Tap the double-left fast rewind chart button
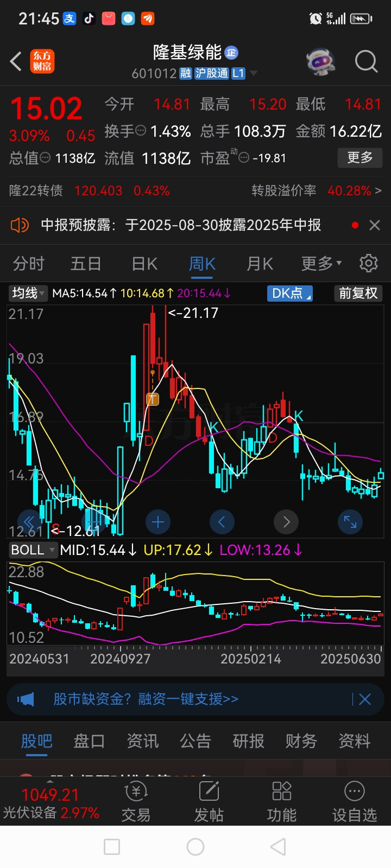 click(30, 522)
